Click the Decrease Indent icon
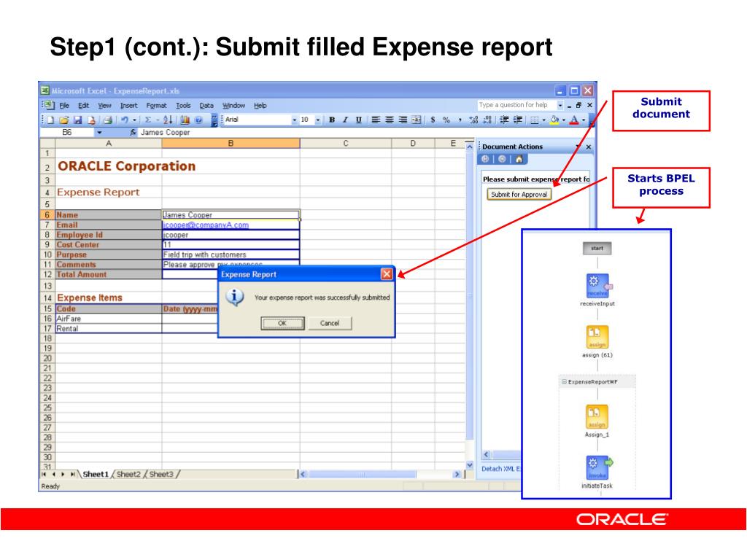 click(x=504, y=120)
